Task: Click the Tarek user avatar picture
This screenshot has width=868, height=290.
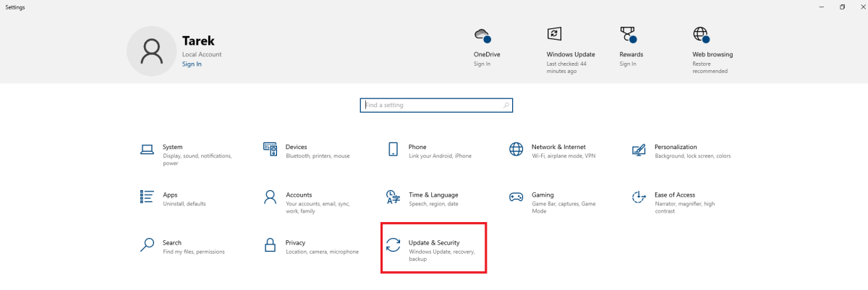Action: pyautogui.click(x=151, y=51)
